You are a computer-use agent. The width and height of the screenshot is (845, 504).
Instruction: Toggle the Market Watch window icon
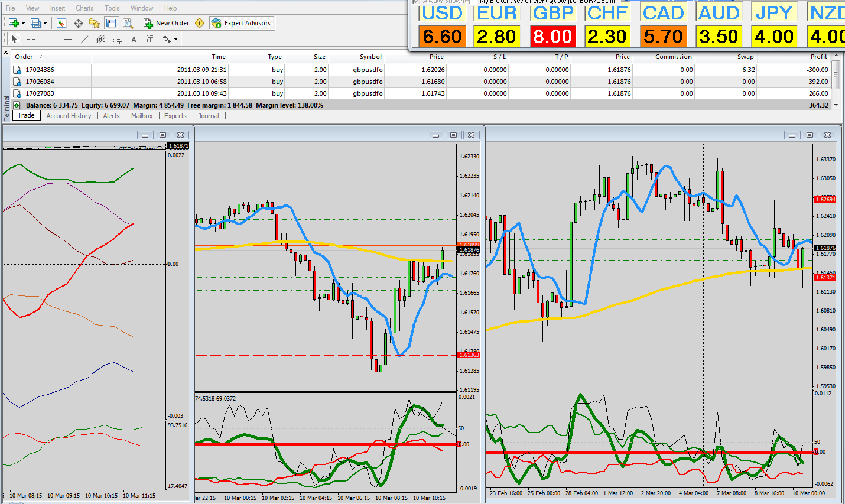click(x=61, y=23)
